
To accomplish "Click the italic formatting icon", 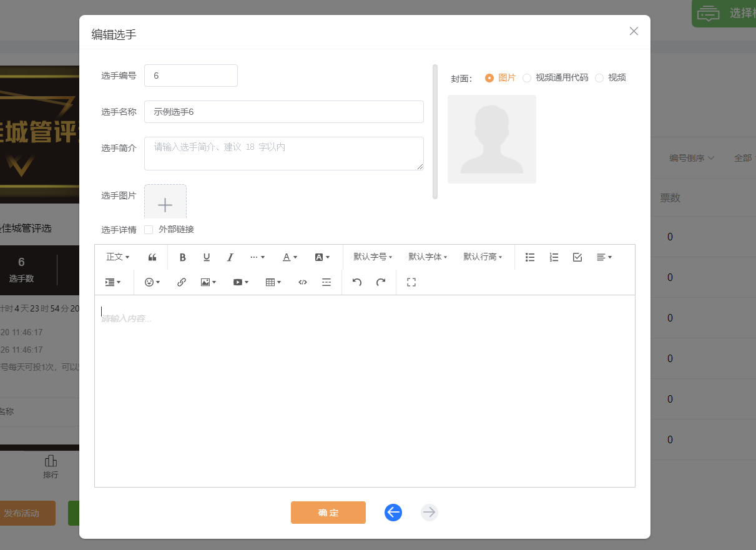I will [x=230, y=257].
